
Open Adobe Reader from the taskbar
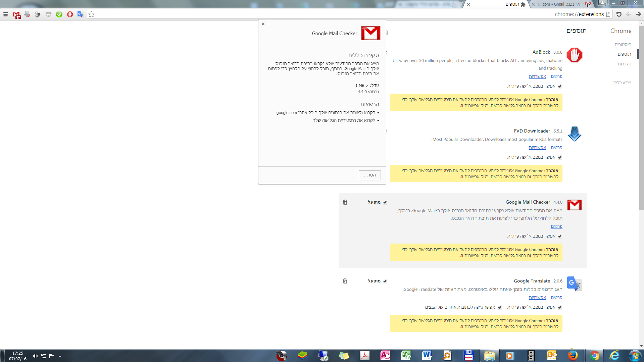point(364,356)
